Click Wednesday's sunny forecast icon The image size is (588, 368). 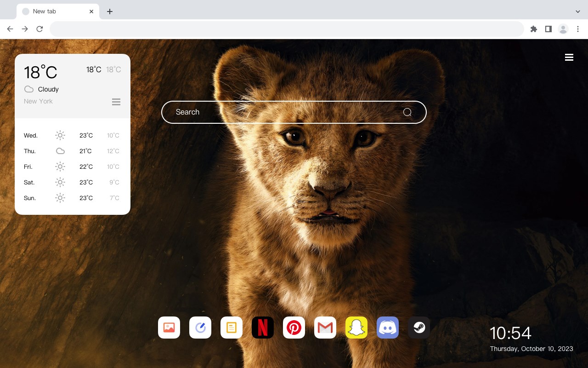[60, 135]
